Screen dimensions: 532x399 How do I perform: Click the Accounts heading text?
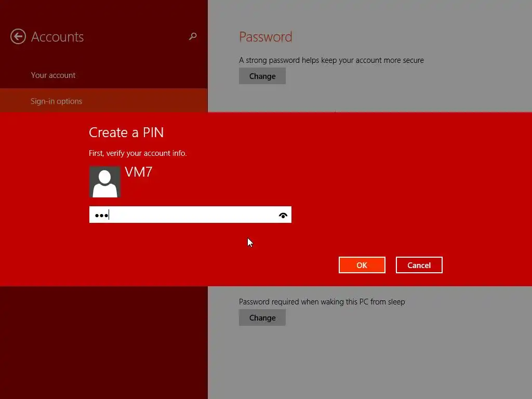pos(57,37)
